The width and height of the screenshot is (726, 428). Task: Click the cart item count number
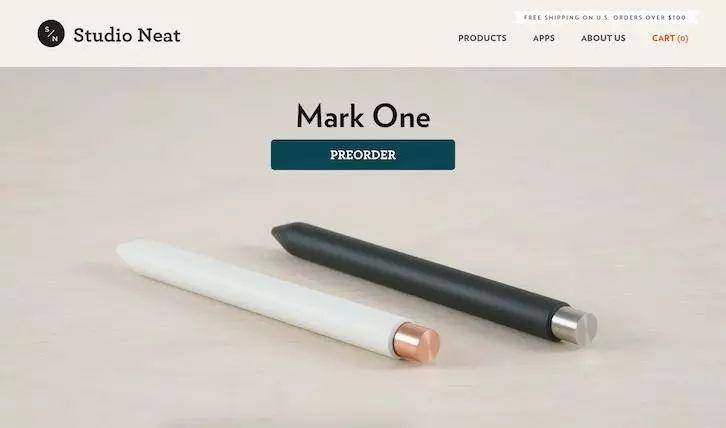point(683,38)
